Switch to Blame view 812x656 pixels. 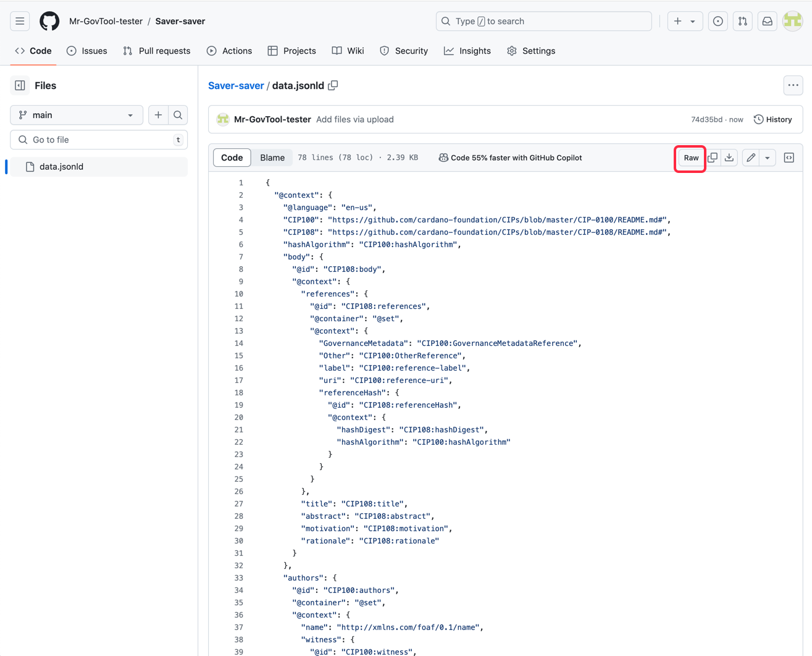coord(272,158)
